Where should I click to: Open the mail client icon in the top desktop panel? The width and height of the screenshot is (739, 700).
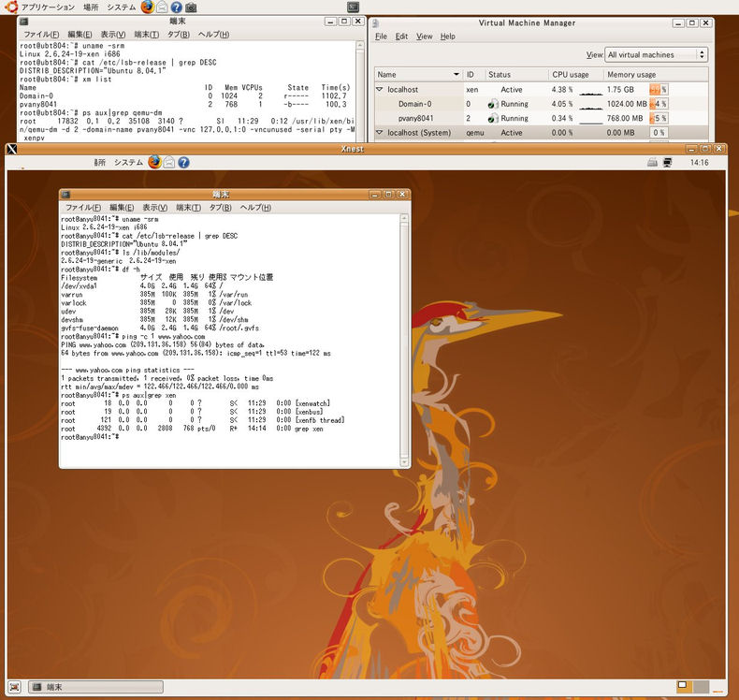tap(162, 7)
